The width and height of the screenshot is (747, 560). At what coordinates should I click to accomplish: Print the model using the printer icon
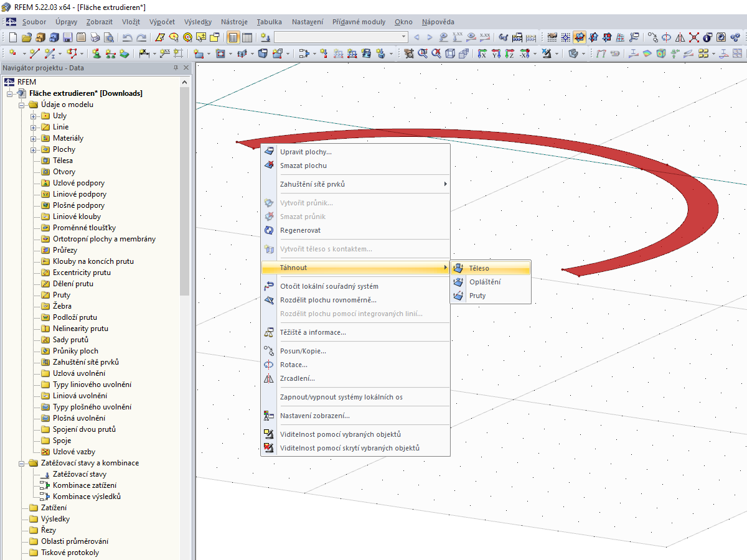[x=95, y=37]
